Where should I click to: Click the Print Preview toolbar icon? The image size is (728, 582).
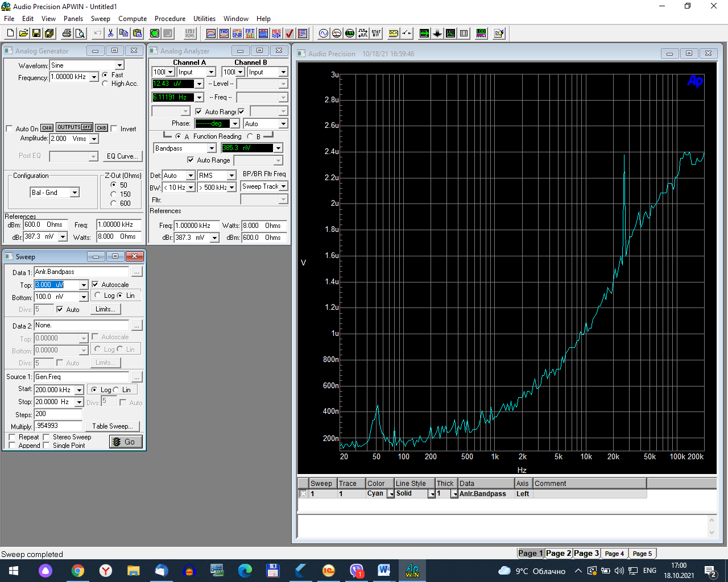pyautogui.click(x=80, y=34)
